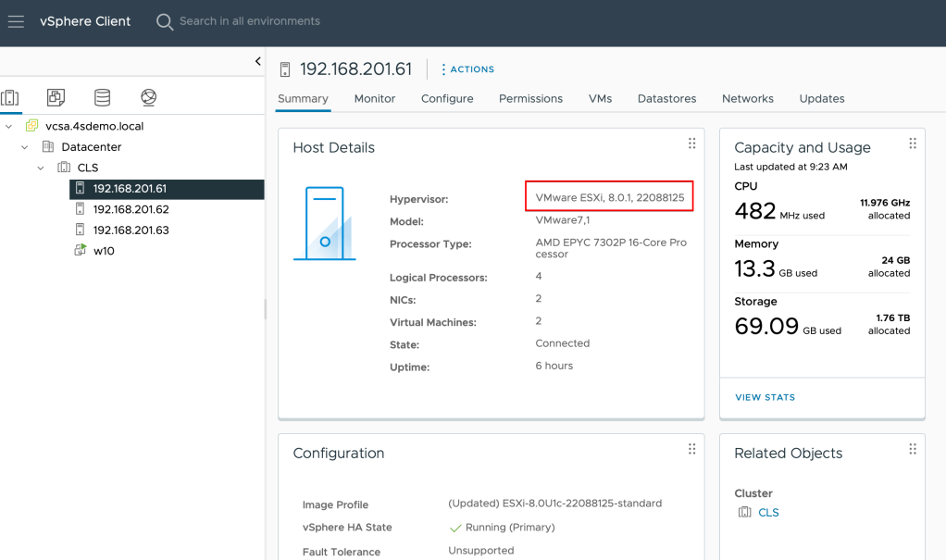946x560 pixels.
Task: Click the View Stats link
Action: 765,397
